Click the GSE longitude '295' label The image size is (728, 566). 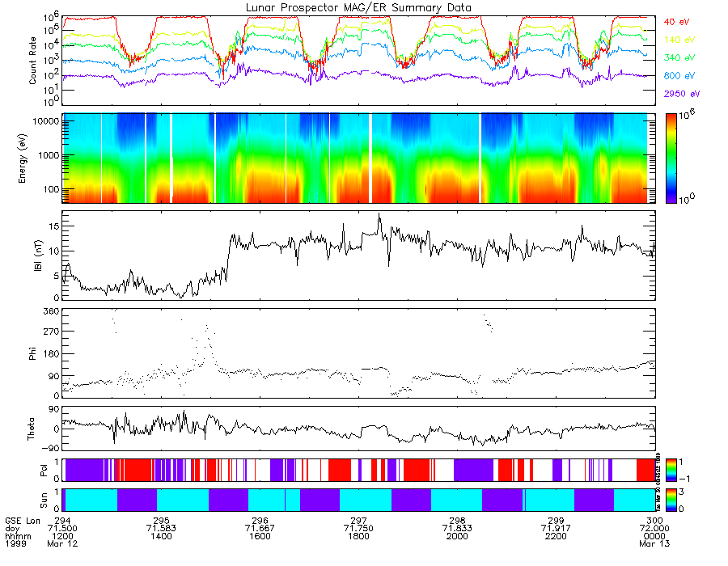tap(161, 521)
